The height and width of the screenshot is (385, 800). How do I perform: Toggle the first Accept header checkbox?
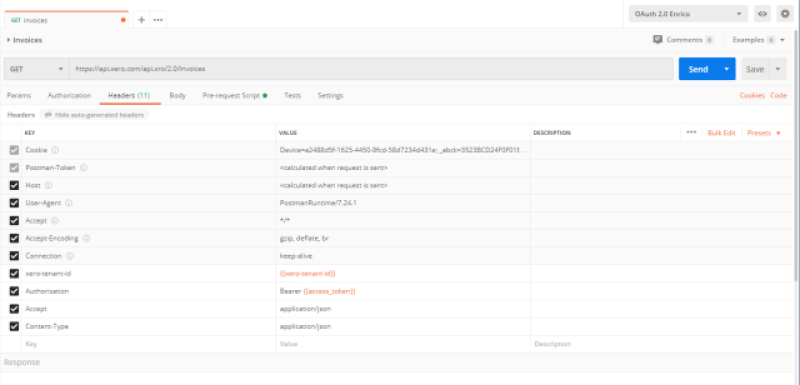14,221
